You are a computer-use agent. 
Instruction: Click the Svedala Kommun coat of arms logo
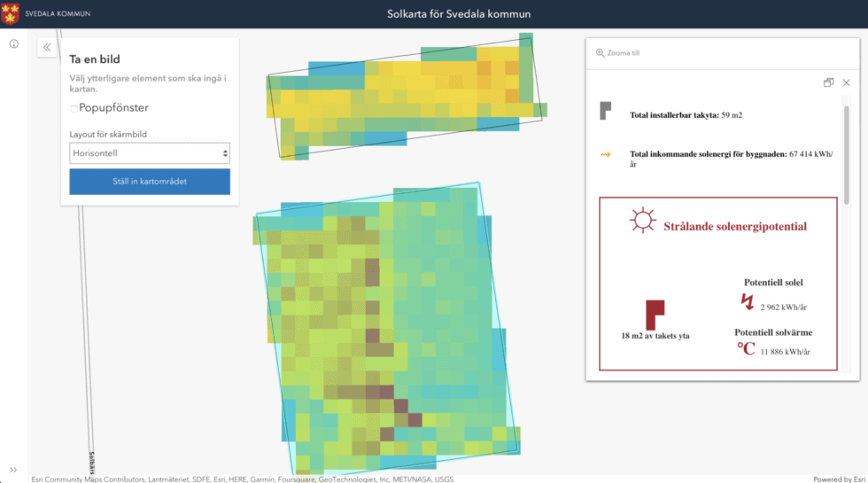(11, 13)
